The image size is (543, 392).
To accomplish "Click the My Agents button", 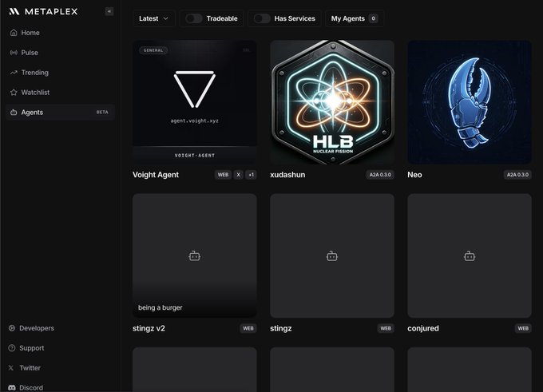I will point(354,18).
